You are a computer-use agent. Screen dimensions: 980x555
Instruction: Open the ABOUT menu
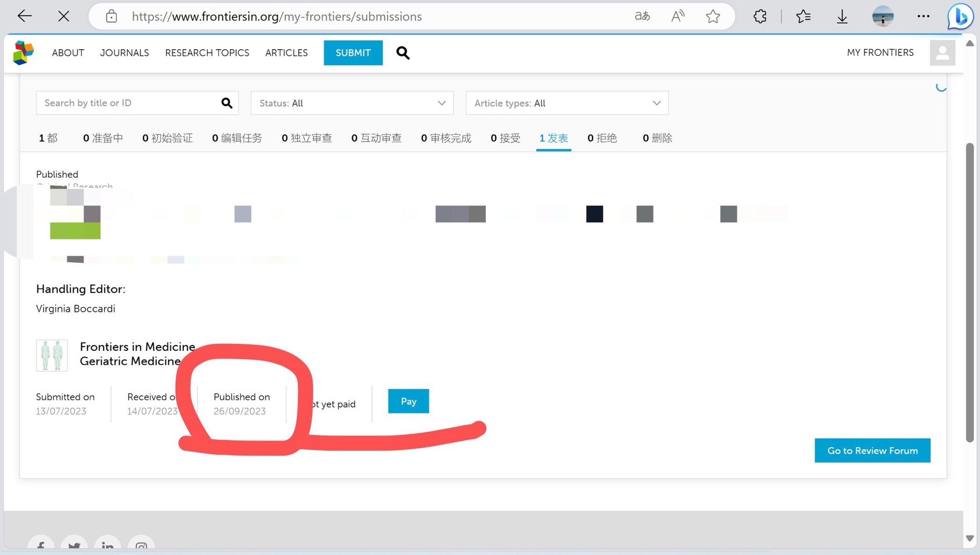click(68, 53)
